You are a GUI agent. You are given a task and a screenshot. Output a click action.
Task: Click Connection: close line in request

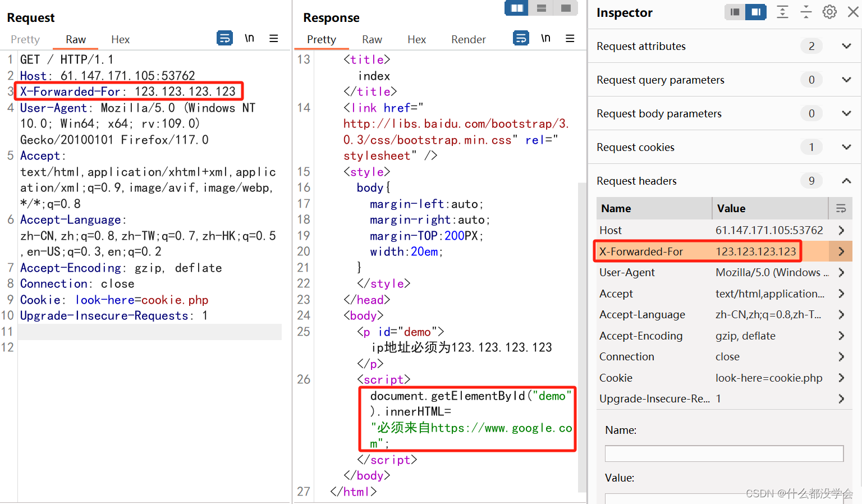pyautogui.click(x=77, y=283)
